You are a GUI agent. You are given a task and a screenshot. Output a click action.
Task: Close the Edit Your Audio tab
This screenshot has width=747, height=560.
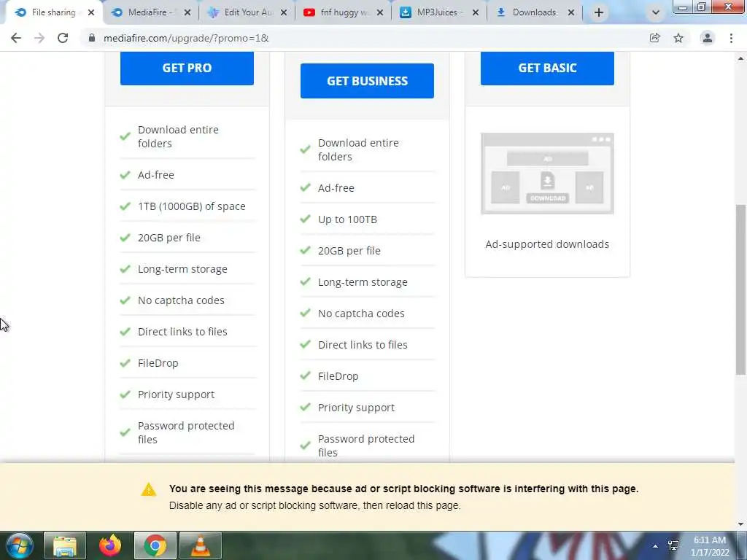pyautogui.click(x=284, y=13)
